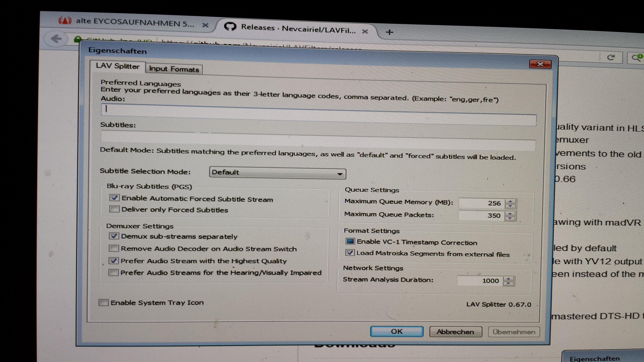Image resolution: width=644 pixels, height=362 pixels.
Task: Close the EYCOSAUFNAHMEN browser tab
Action: coord(205,25)
